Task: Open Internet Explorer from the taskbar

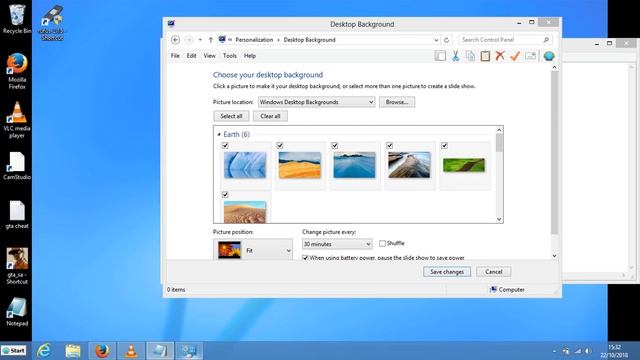Action: click(44, 351)
